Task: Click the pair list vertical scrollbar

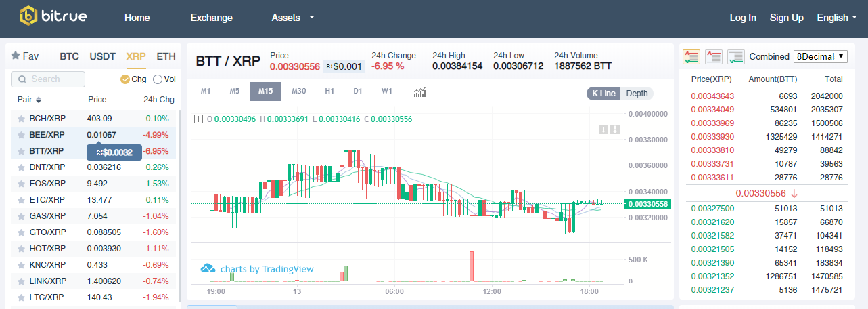Action: pyautogui.click(x=179, y=207)
